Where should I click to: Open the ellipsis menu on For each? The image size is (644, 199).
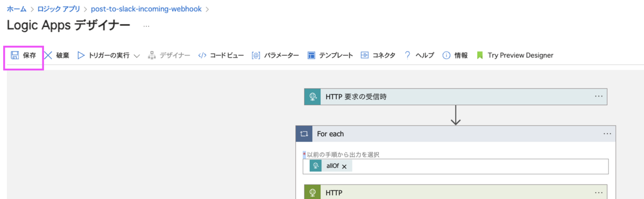tap(608, 134)
